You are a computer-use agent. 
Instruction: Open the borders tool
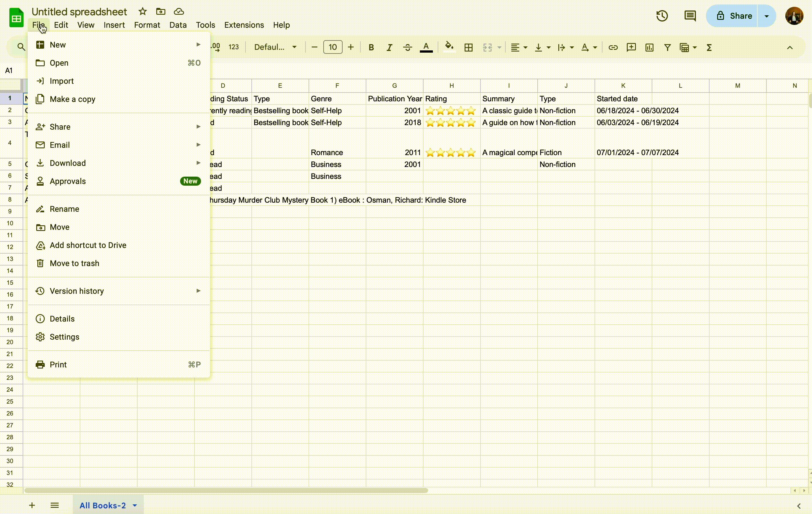(468, 48)
